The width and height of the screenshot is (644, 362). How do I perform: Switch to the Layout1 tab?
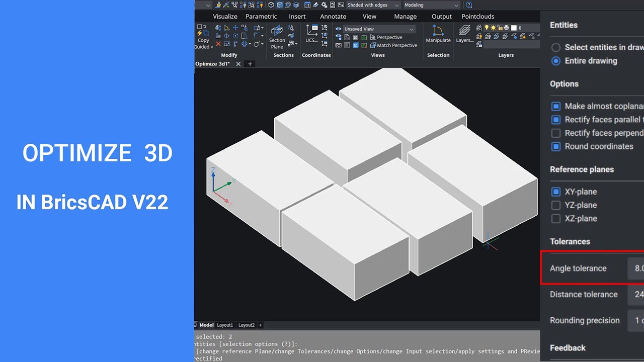(x=225, y=325)
